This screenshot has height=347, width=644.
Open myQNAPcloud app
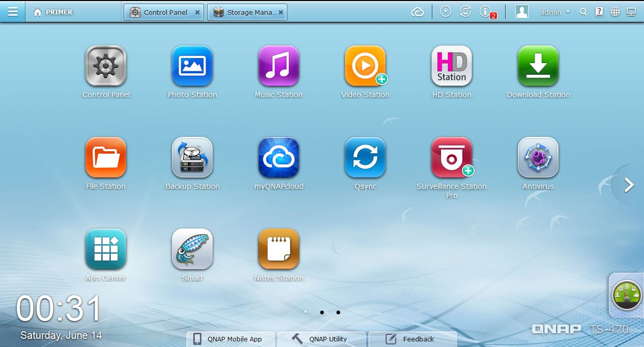coord(279,158)
